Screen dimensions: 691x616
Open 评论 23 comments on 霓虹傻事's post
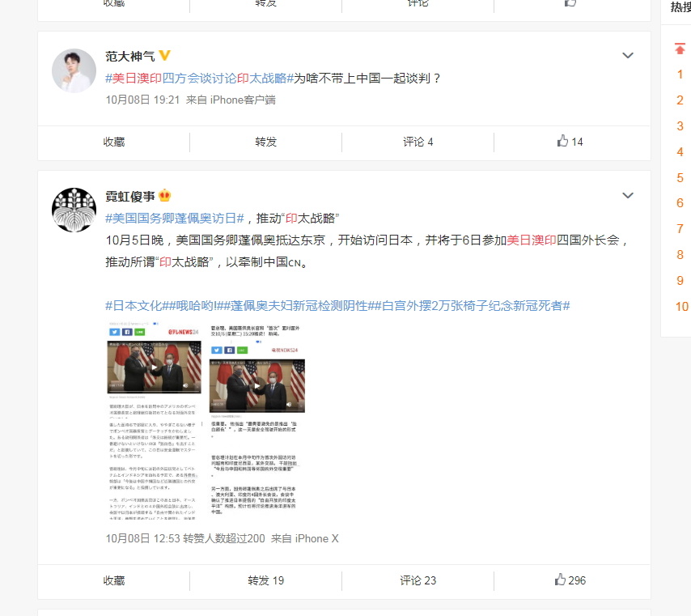click(418, 580)
